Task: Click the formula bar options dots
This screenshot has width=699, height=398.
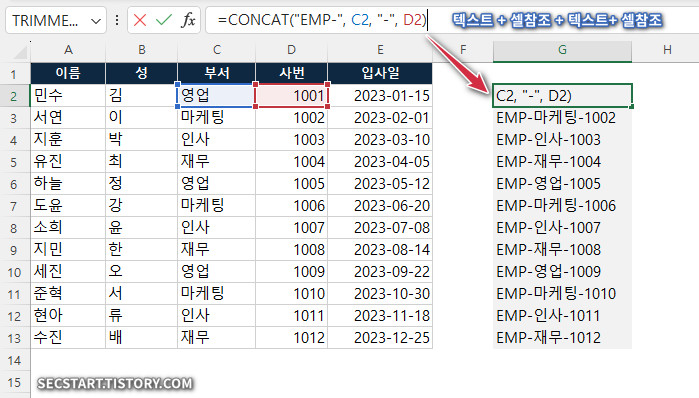Action: pos(117,20)
